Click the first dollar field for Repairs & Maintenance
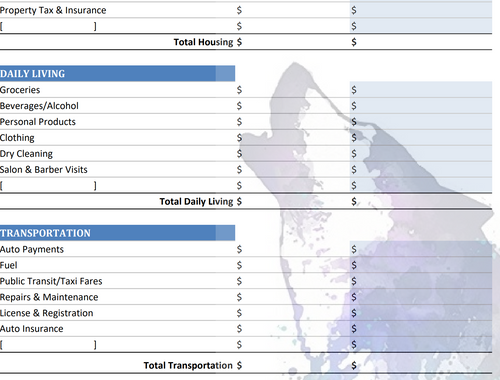 [292, 297]
